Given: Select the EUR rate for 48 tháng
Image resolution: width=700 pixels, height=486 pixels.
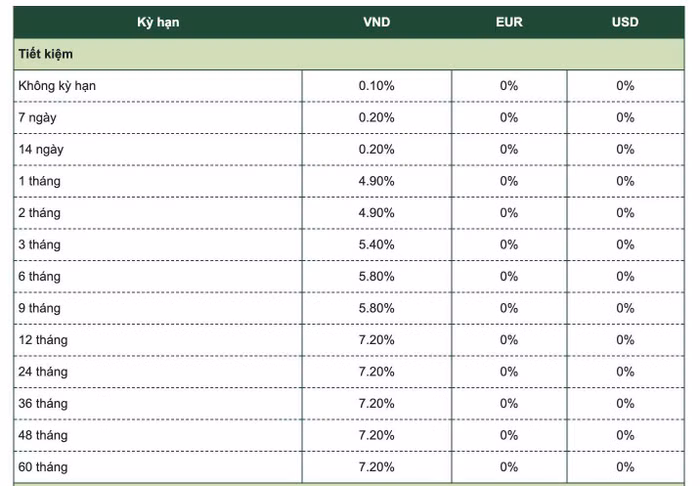Looking at the screenshot, I should point(509,435).
